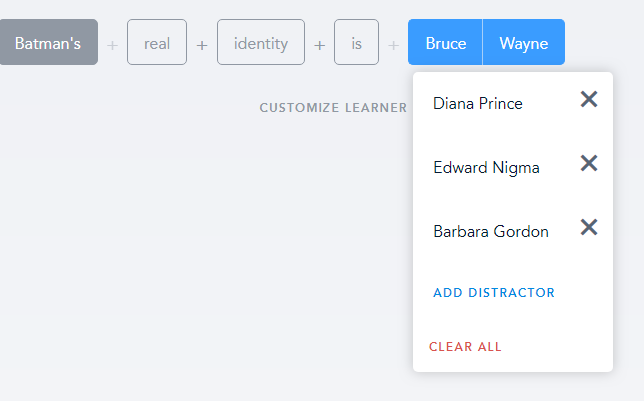The height and width of the screenshot is (401, 644).
Task: Click Add Distractor link
Action: pyautogui.click(x=494, y=293)
